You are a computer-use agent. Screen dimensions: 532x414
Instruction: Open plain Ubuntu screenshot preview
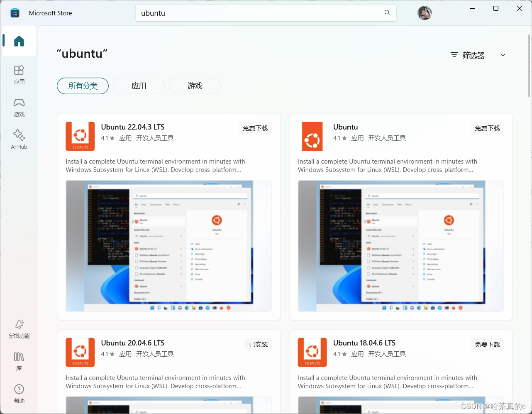(401, 246)
